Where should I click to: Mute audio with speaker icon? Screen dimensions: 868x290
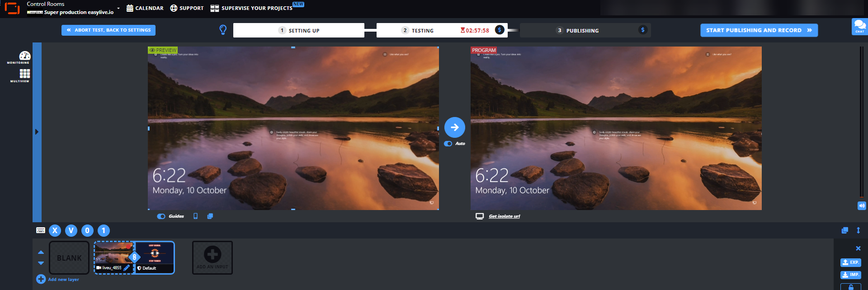coord(862,206)
